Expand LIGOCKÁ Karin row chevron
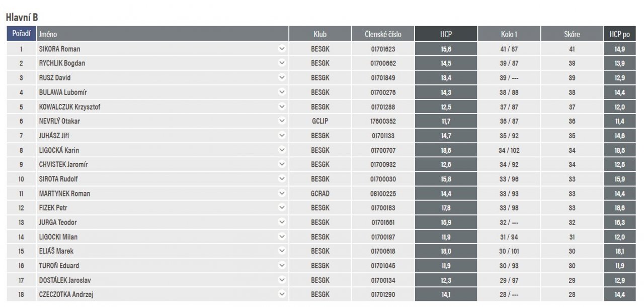 [282, 150]
